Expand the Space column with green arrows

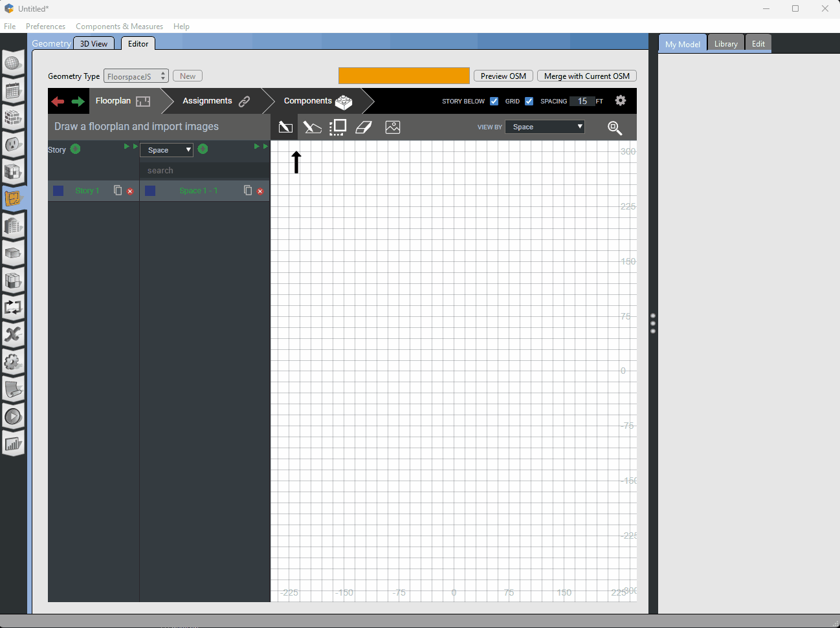coord(261,147)
